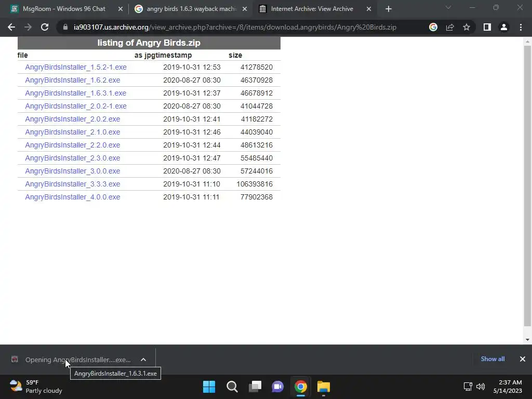Open AngryBirdsInstaller_3.0.0.exe link

coord(73,171)
